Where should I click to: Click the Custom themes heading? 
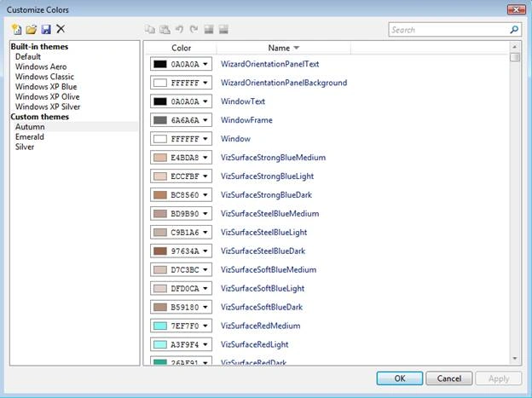coord(40,117)
